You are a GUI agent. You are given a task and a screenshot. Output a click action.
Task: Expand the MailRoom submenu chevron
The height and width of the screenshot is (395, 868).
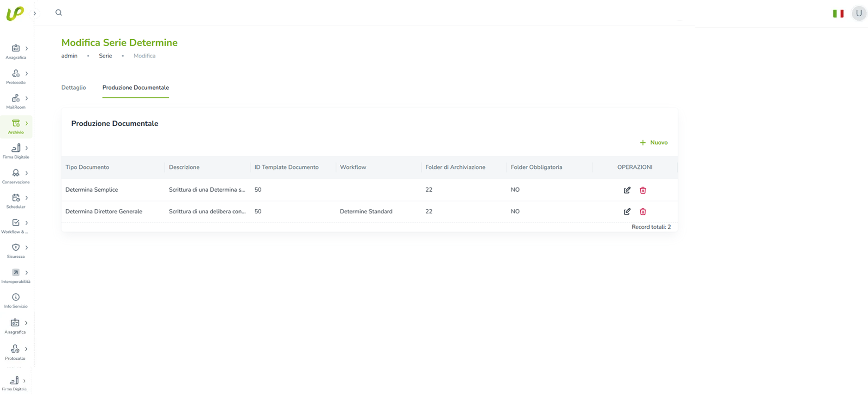pos(27,98)
